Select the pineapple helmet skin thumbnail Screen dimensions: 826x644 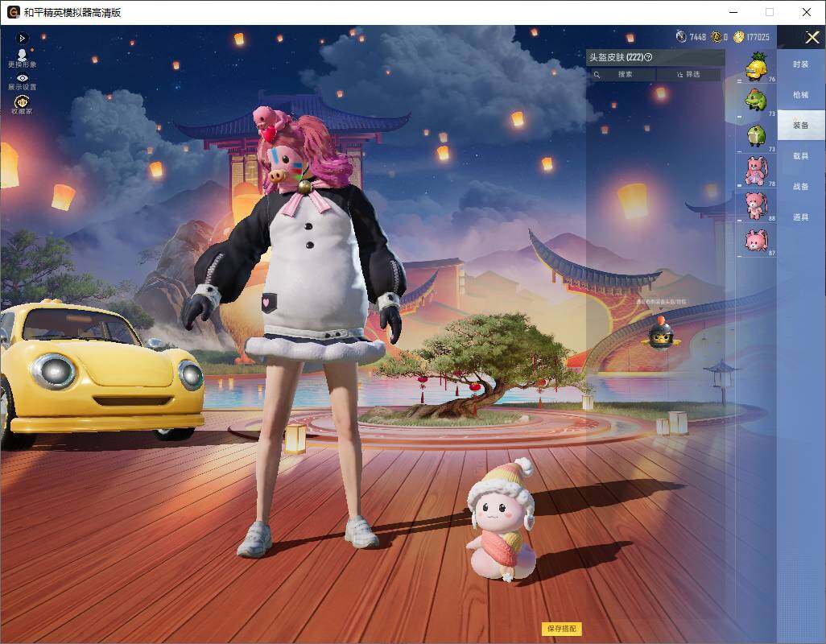(757, 67)
